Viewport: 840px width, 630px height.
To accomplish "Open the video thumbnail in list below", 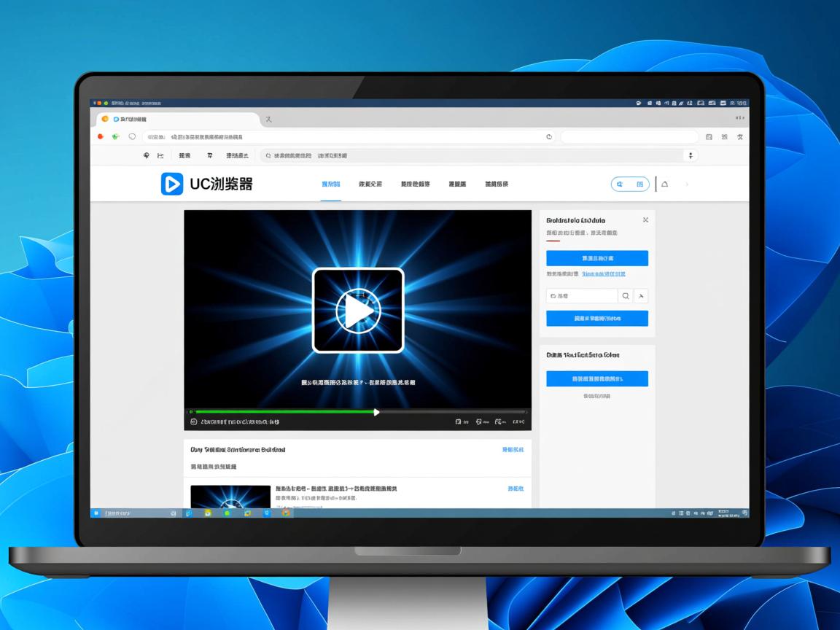I will click(x=230, y=497).
